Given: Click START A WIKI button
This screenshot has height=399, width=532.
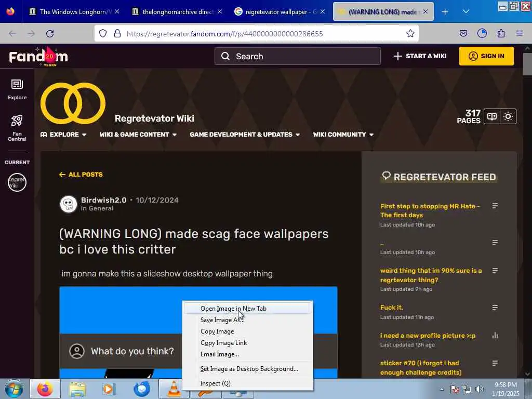Looking at the screenshot, I should (x=420, y=56).
